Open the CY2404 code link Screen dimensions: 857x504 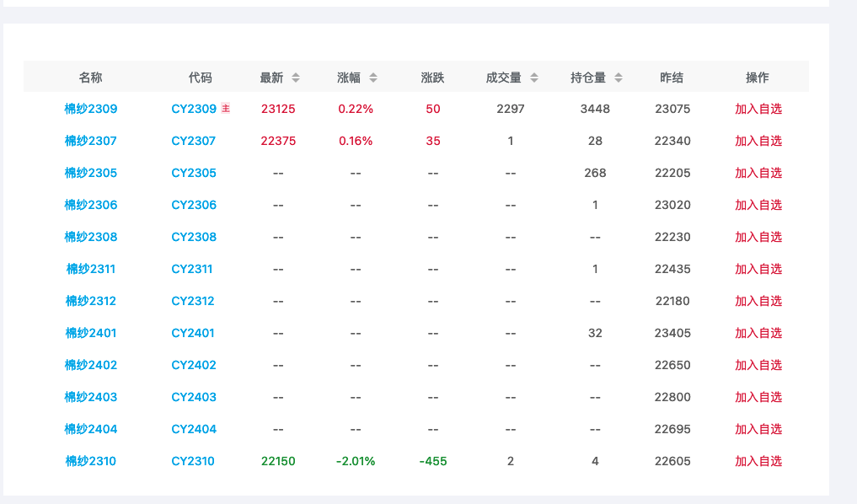194,429
